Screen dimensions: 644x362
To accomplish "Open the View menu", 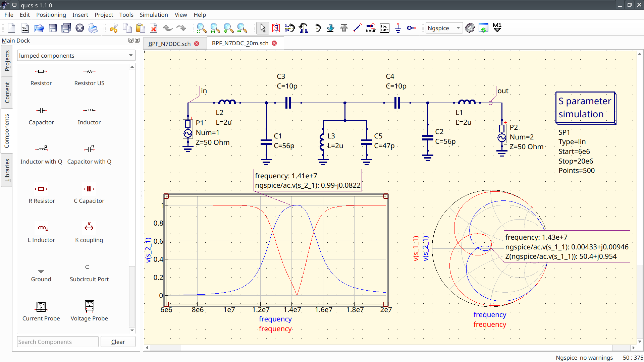I will point(180,15).
